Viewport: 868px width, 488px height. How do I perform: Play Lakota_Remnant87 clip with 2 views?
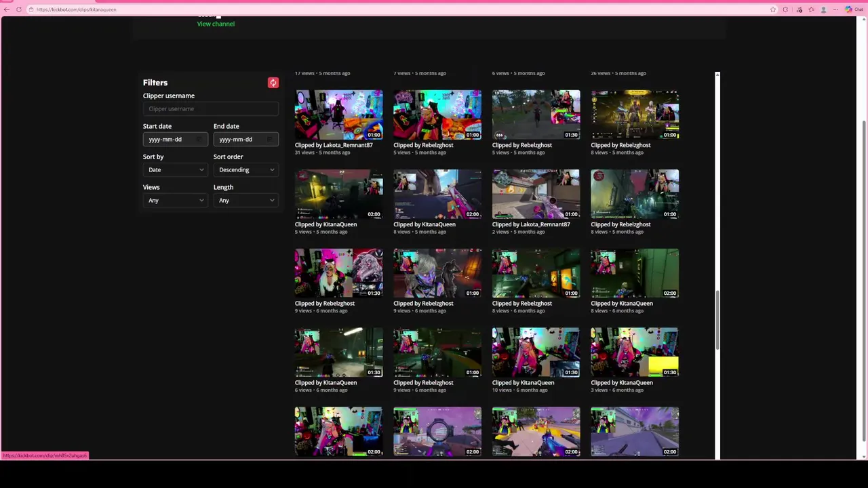coord(536,194)
